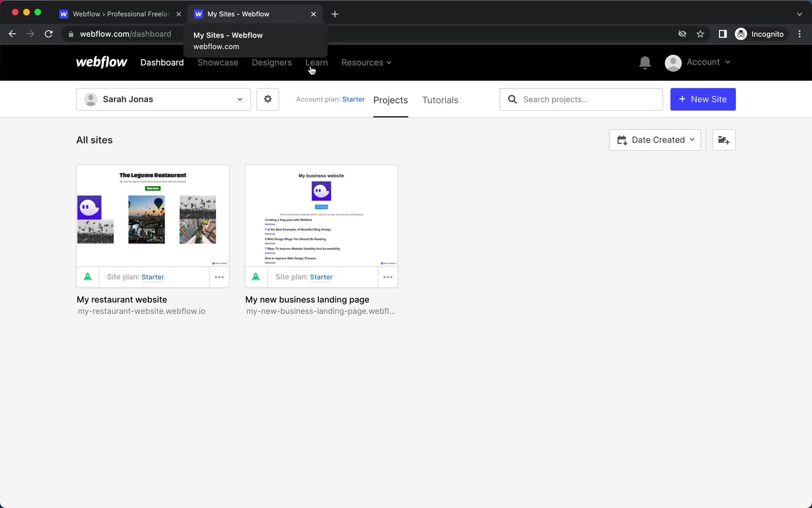The image size is (812, 508).
Task: Click Starter site plan link on business landing page
Action: point(321,277)
